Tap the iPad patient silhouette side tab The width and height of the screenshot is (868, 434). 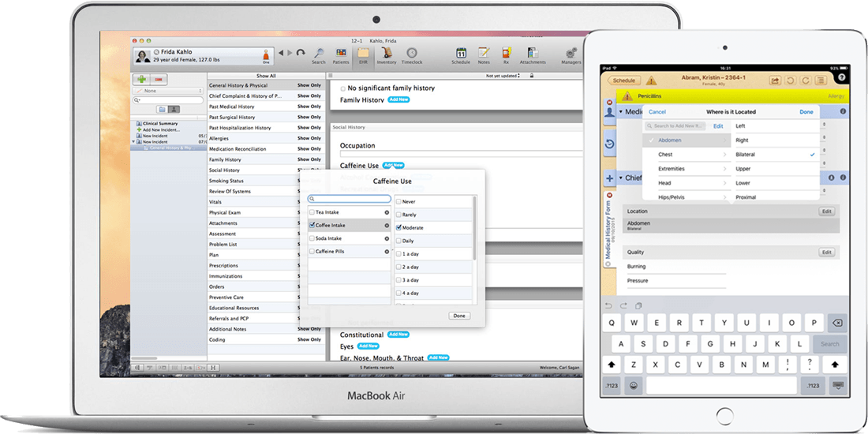[609, 112]
